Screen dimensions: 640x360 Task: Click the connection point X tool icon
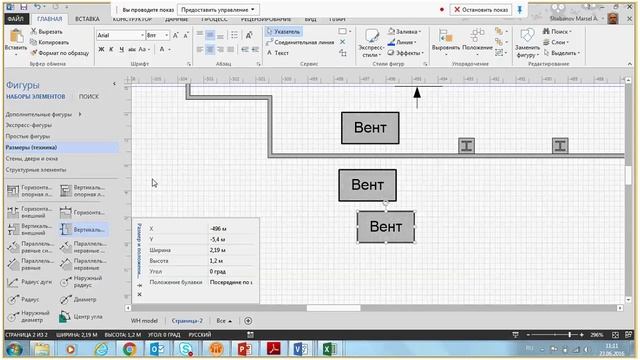click(342, 42)
